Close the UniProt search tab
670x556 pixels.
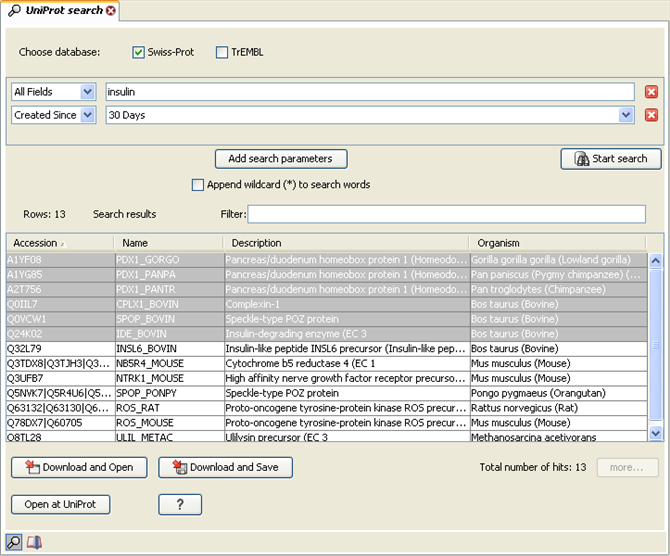click(x=111, y=11)
